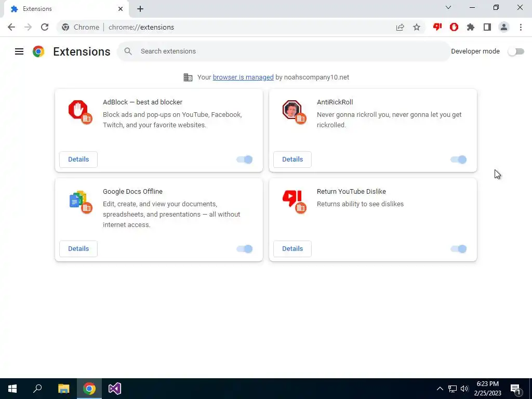
Task: Click the site info Chrome chip in address bar
Action: (x=81, y=27)
